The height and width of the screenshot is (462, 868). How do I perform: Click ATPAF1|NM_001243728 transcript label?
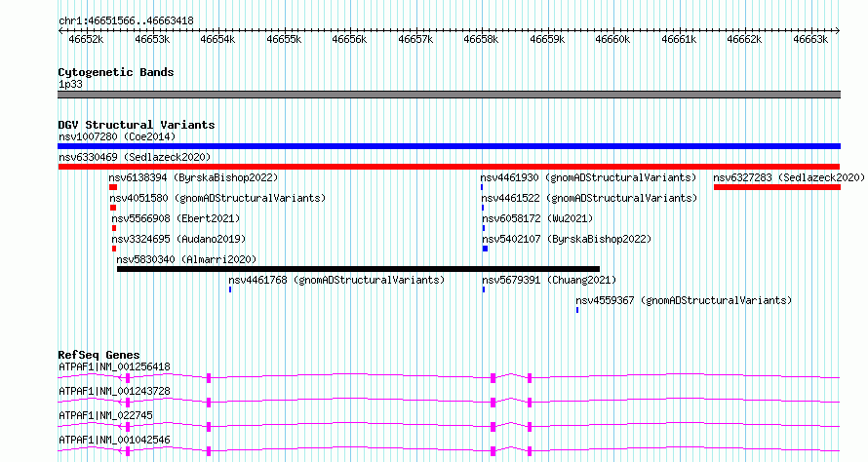(114, 391)
